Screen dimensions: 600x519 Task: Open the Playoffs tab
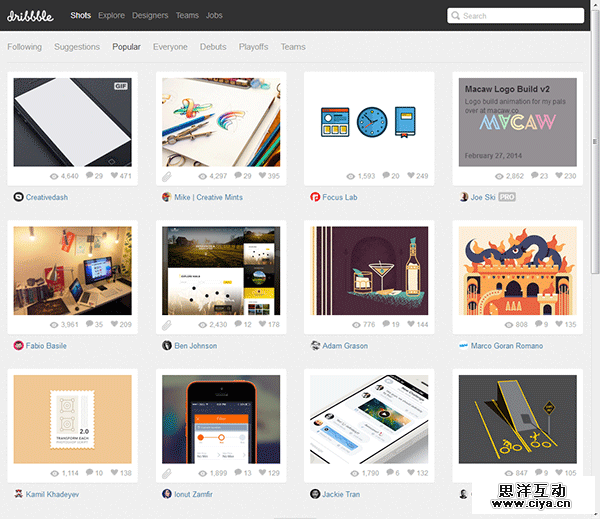click(x=253, y=47)
